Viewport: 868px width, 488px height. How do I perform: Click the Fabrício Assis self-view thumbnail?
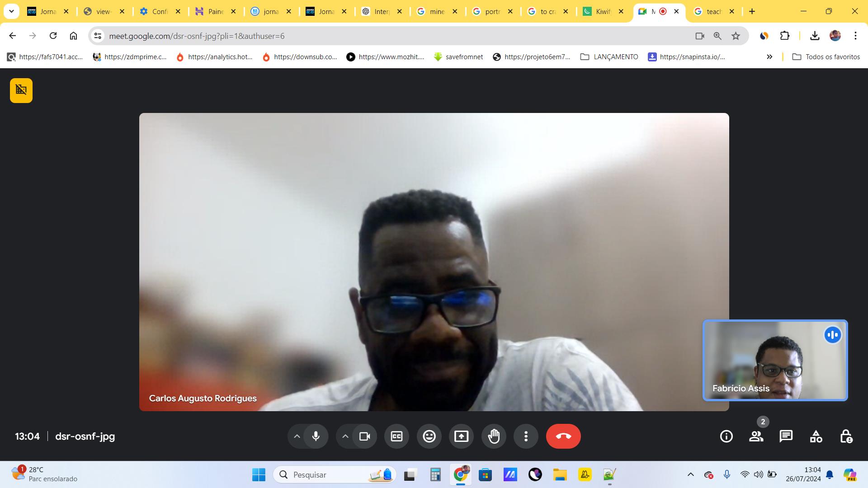point(775,360)
